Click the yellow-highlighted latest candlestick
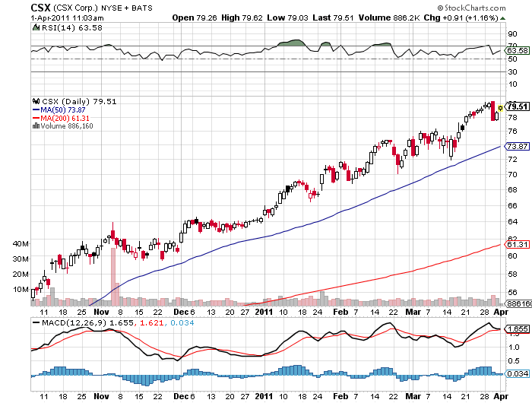The image size is (532, 403). (x=500, y=108)
